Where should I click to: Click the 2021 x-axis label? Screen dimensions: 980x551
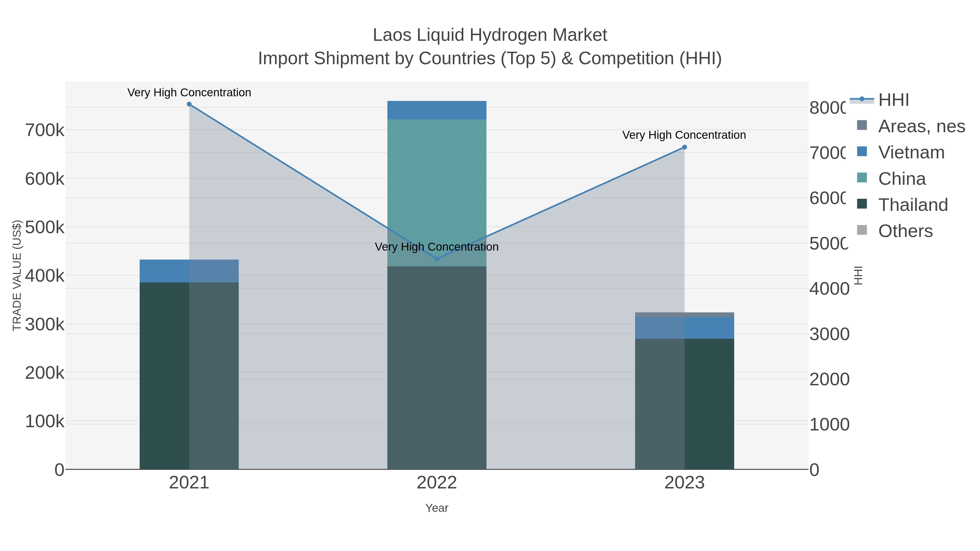[x=189, y=483]
